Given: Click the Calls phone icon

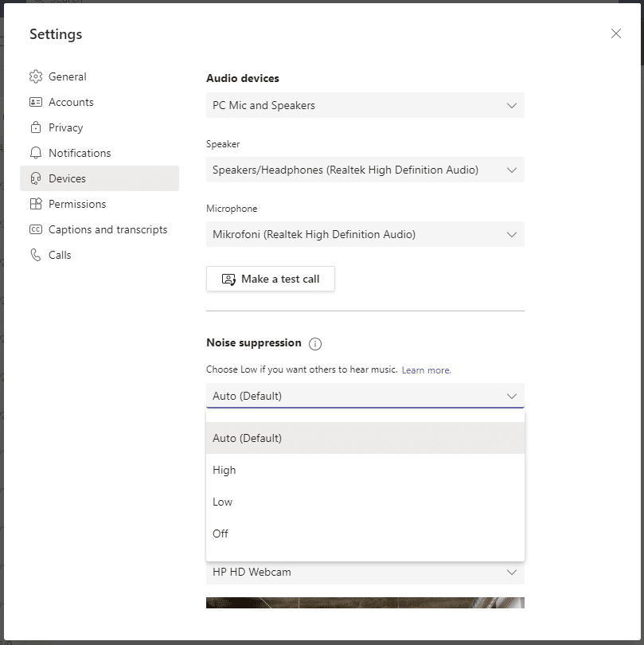Looking at the screenshot, I should tap(35, 255).
